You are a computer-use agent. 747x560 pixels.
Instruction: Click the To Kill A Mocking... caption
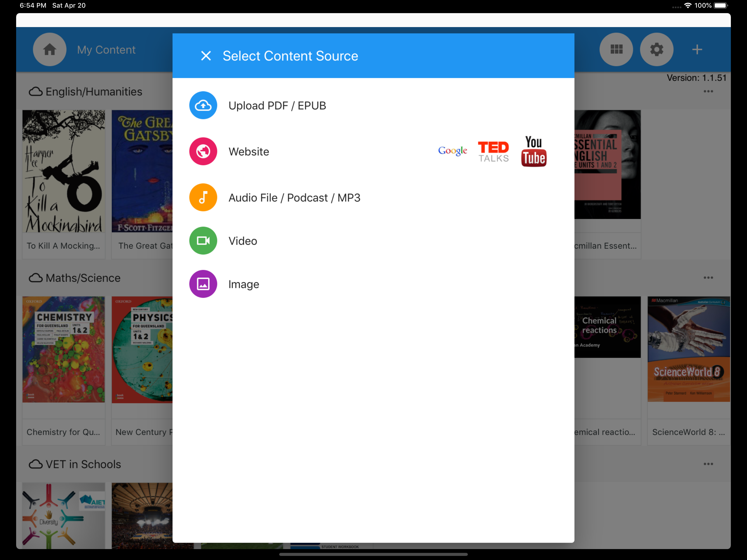click(x=63, y=246)
